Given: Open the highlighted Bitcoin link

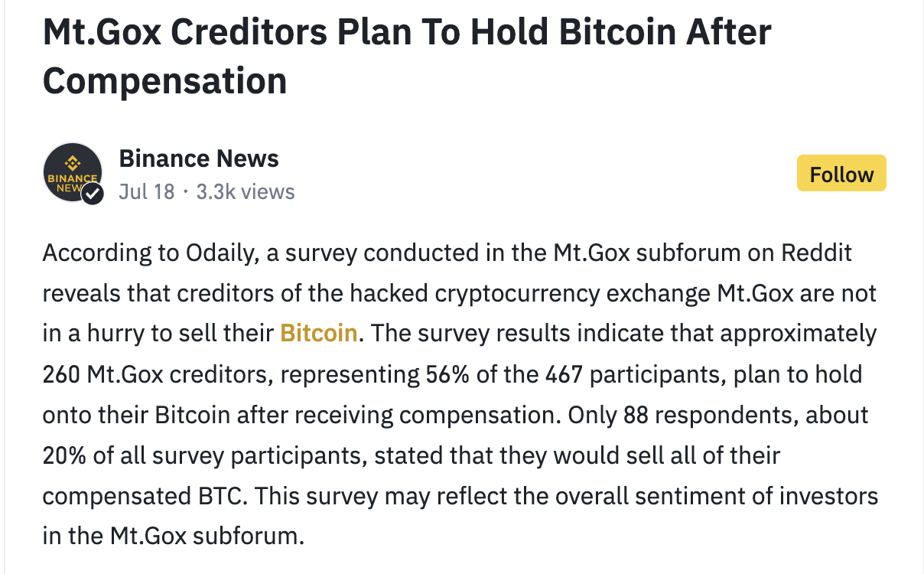Looking at the screenshot, I should tap(319, 333).
